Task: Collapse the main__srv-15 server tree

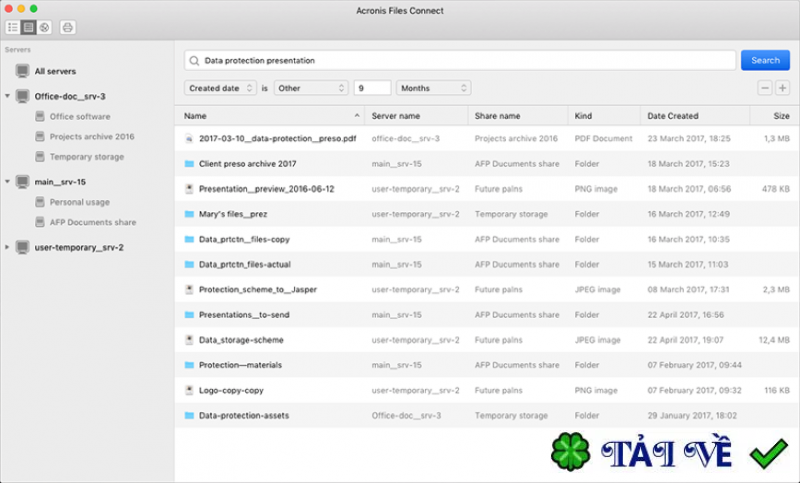Action: pos(7,182)
